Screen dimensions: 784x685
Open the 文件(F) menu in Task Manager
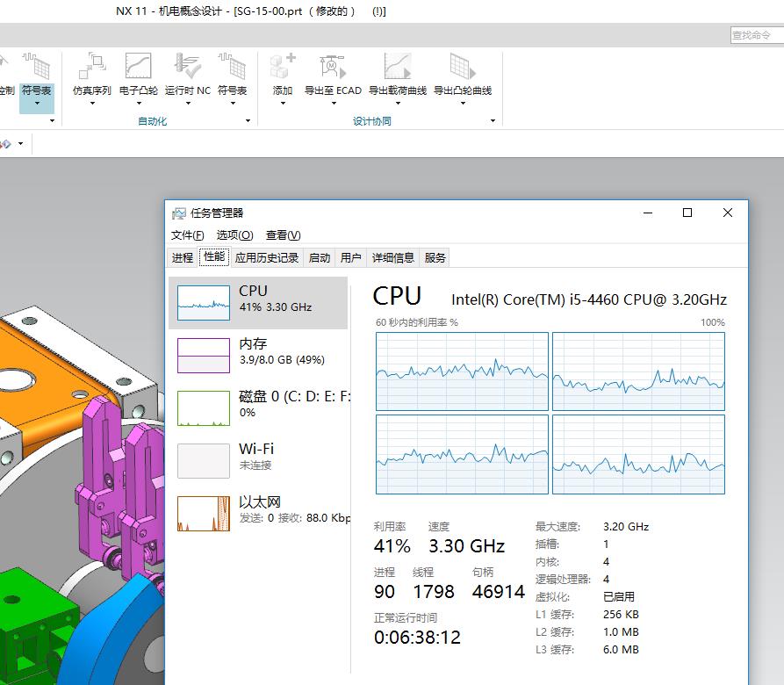click(x=188, y=235)
